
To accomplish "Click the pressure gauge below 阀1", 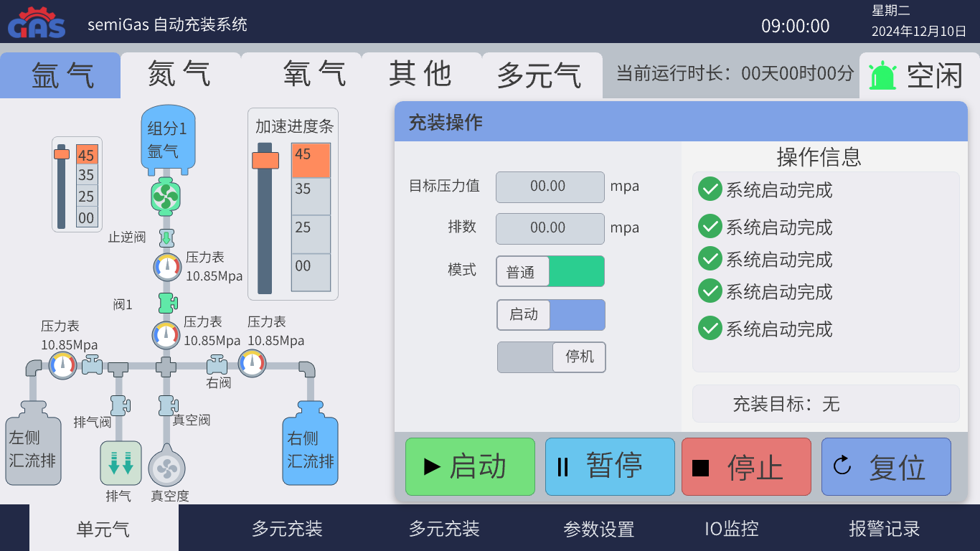I will click(166, 335).
